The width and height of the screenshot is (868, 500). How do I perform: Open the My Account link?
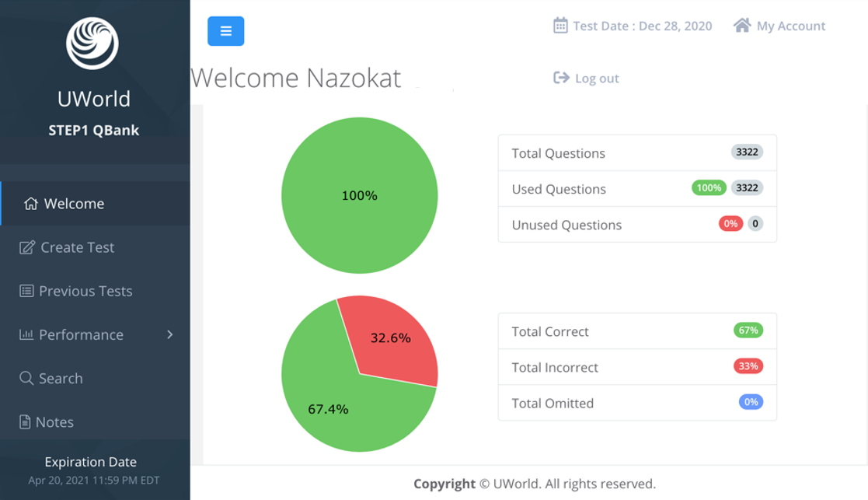tap(791, 26)
